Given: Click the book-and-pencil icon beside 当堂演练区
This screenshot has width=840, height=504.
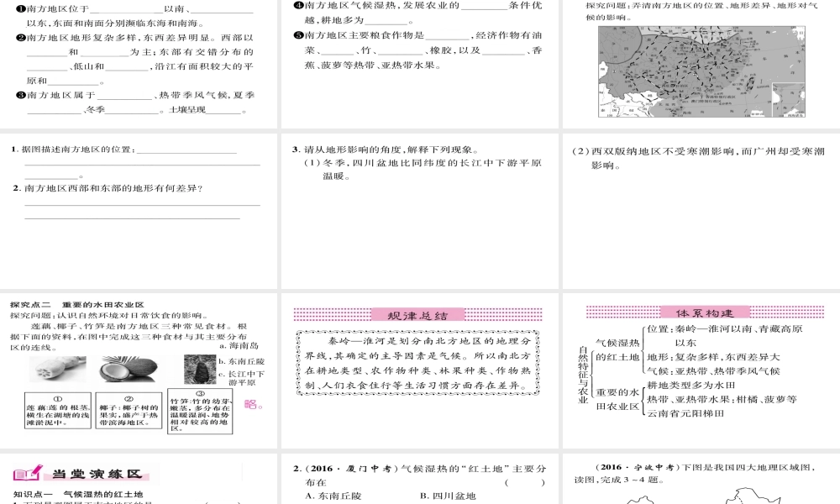Looking at the screenshot, I should pyautogui.click(x=28, y=473).
